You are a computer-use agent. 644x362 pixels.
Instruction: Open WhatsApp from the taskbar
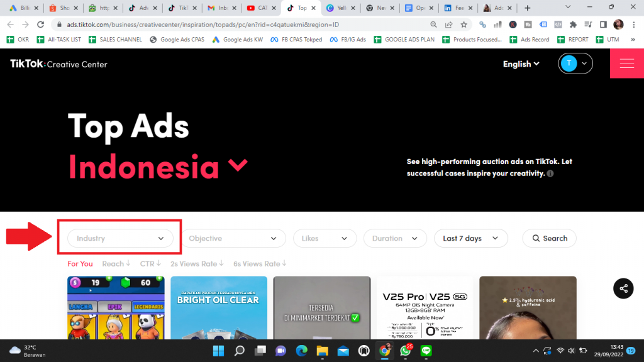point(404,351)
